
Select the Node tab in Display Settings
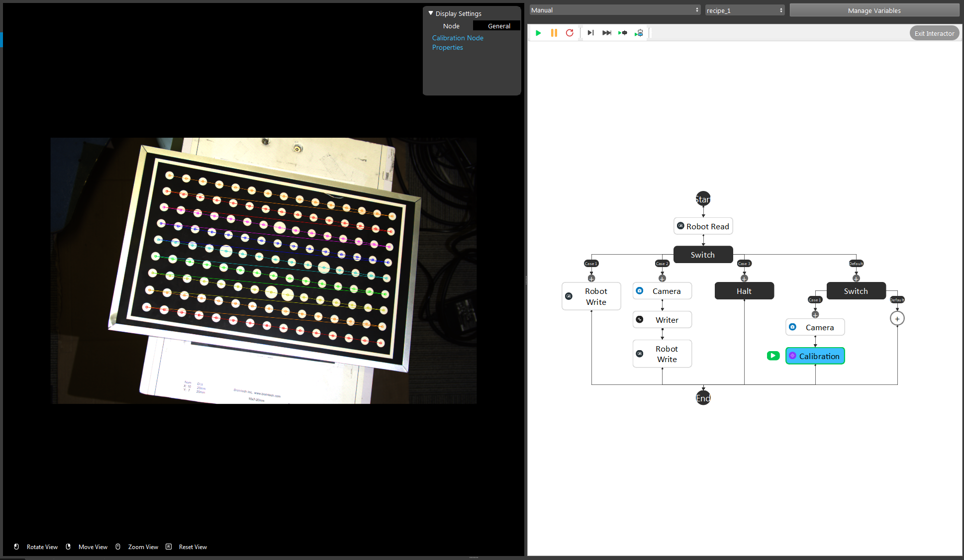(x=451, y=25)
